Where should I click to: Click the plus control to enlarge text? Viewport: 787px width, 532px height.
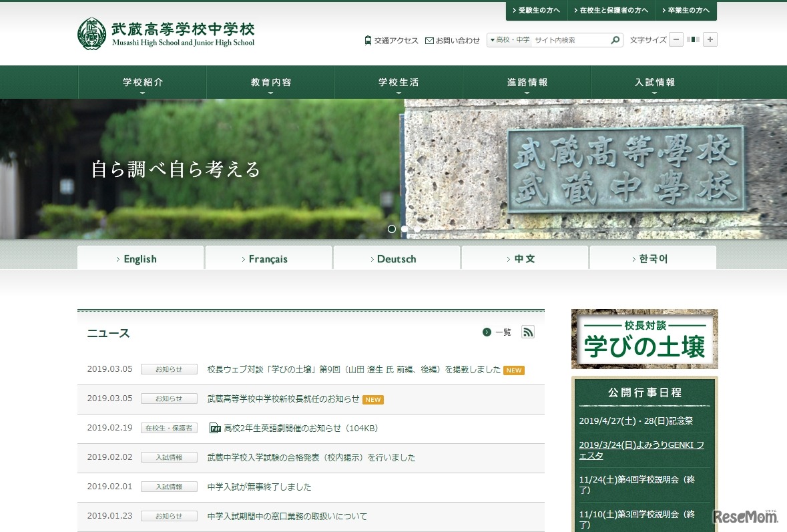point(710,39)
